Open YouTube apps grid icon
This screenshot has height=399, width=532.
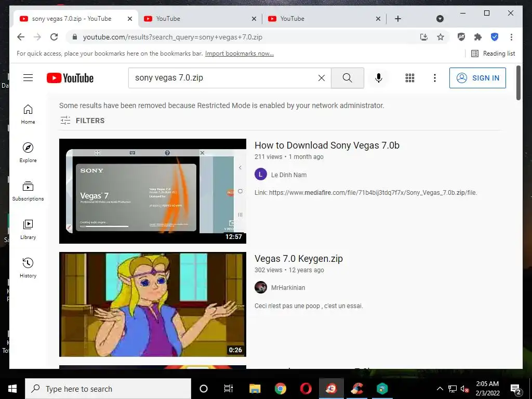[410, 78]
